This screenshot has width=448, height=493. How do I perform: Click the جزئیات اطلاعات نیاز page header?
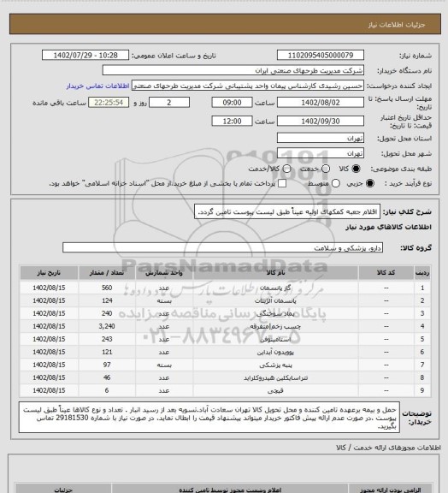click(397, 25)
